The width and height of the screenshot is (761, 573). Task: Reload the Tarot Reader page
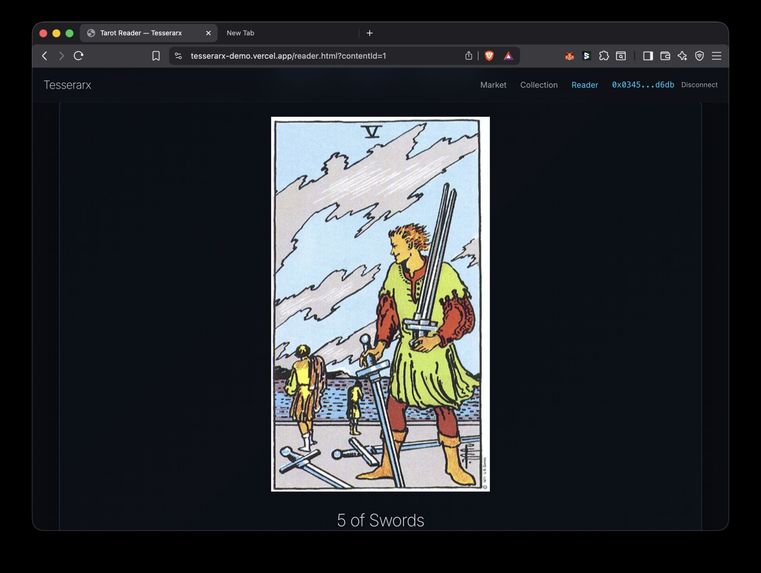(78, 56)
